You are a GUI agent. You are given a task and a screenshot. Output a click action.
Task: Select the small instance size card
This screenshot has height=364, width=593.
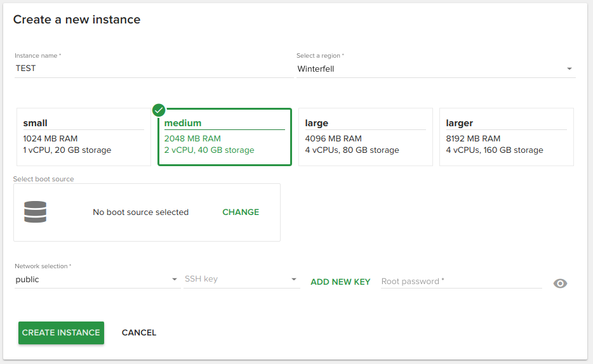click(x=83, y=137)
